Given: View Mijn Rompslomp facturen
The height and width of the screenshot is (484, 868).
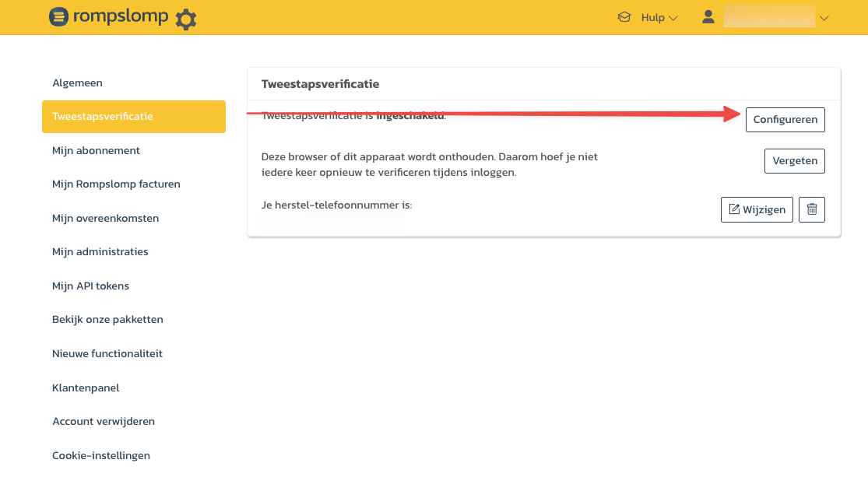Looking at the screenshot, I should 116,184.
